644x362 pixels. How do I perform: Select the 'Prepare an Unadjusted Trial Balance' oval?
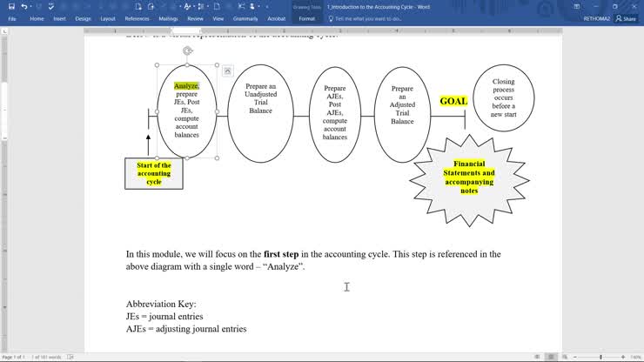(x=260, y=113)
